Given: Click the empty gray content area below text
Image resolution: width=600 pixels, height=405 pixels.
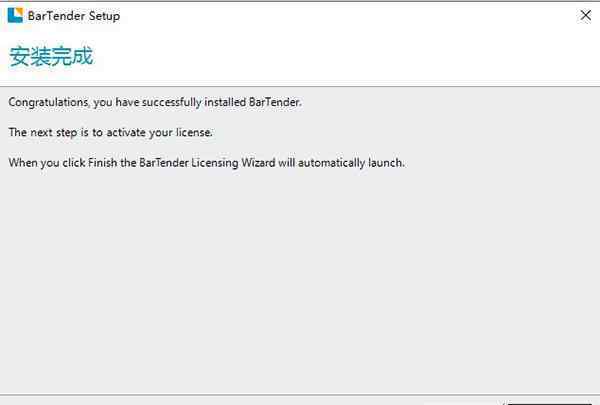Looking at the screenshot, I should 300,279.
